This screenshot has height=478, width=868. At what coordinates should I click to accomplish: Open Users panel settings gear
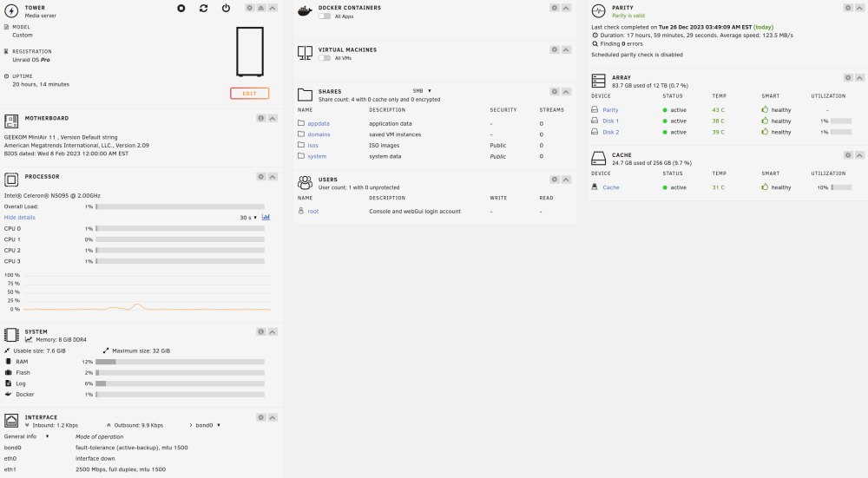point(554,180)
